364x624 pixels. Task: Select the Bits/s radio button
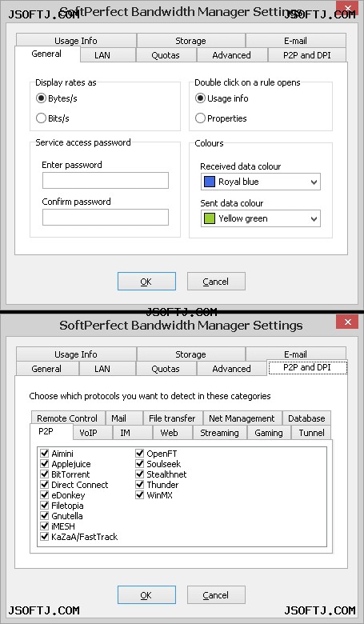(41, 118)
